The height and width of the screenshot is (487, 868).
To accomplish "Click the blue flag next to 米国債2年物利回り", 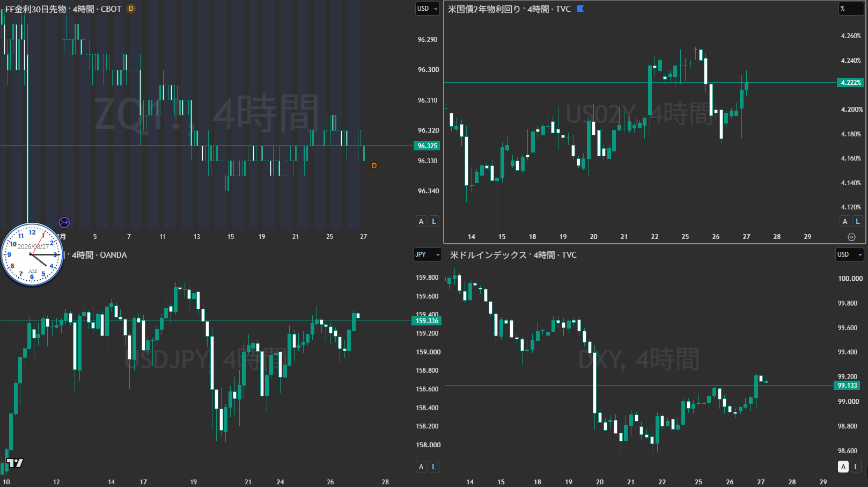I will (x=580, y=9).
